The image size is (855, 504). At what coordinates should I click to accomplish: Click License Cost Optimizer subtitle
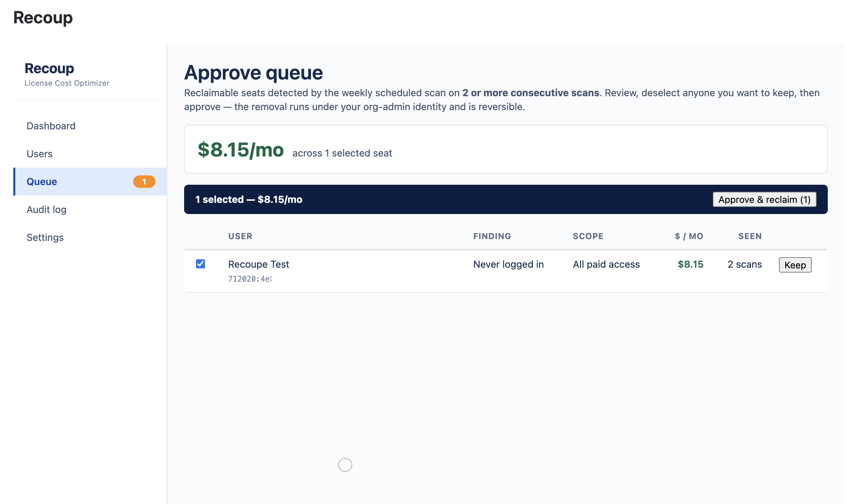coord(67,83)
